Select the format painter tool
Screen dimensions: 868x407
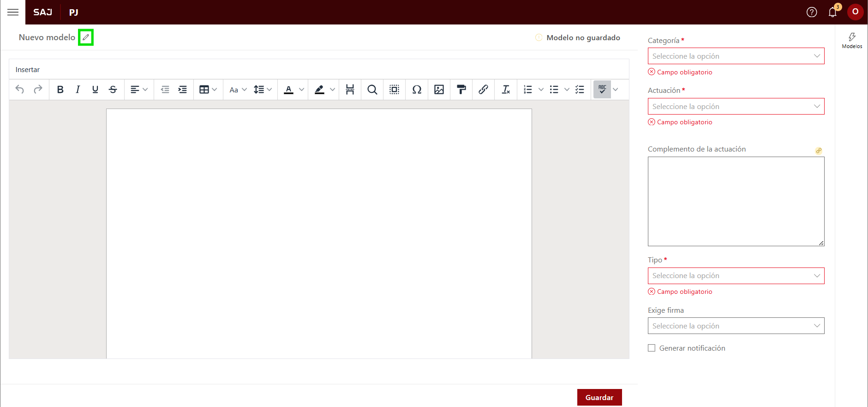[x=461, y=90]
